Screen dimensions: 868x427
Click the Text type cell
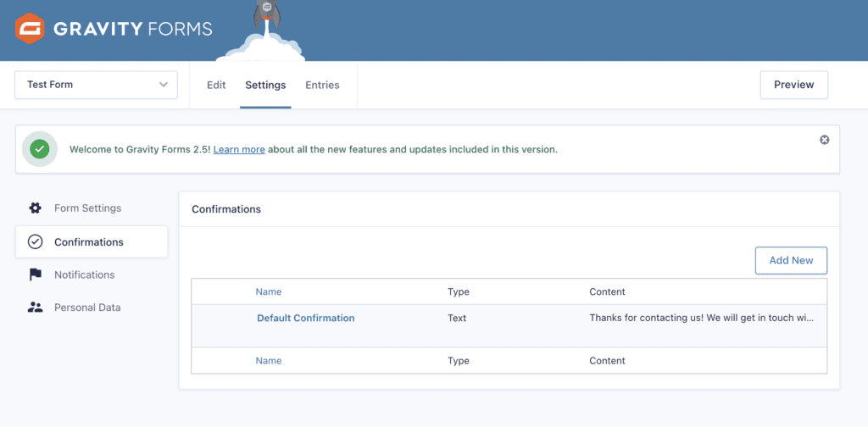point(457,318)
